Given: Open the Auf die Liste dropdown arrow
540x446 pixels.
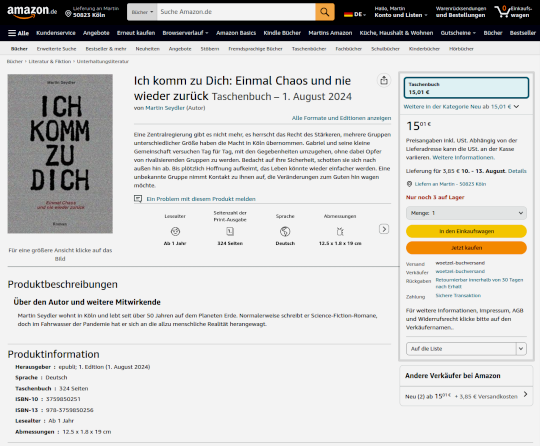Looking at the screenshot, I should (x=521, y=349).
